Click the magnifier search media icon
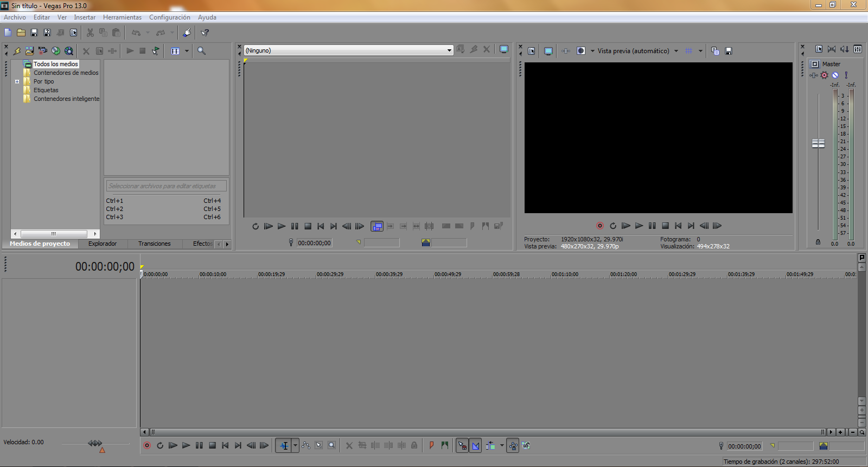The image size is (868, 467). (x=201, y=51)
